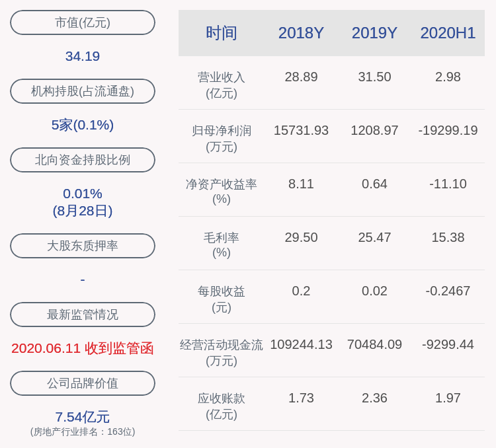Select ROE value -11.10
Viewport: 496px width, 448px height.
(x=448, y=184)
